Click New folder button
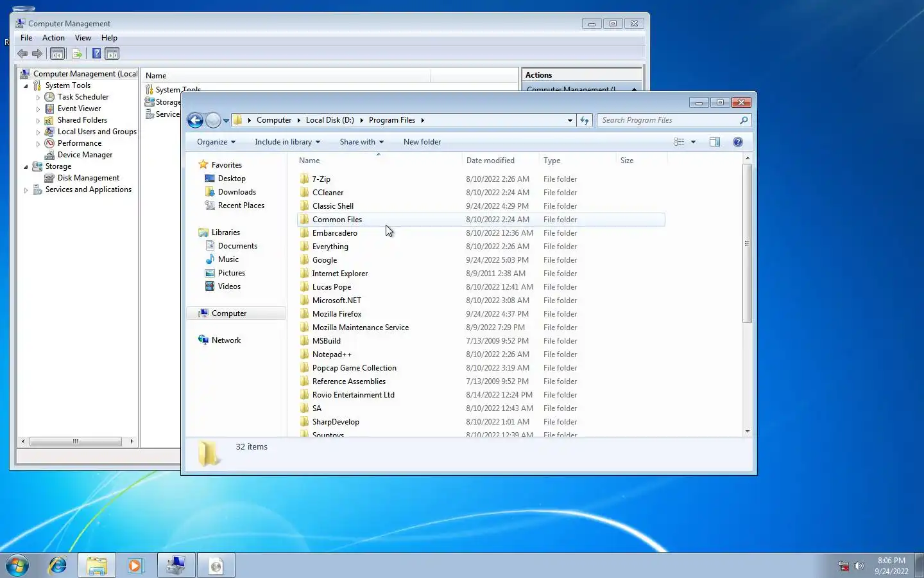Screen dimensions: 924x578 [x=422, y=142]
